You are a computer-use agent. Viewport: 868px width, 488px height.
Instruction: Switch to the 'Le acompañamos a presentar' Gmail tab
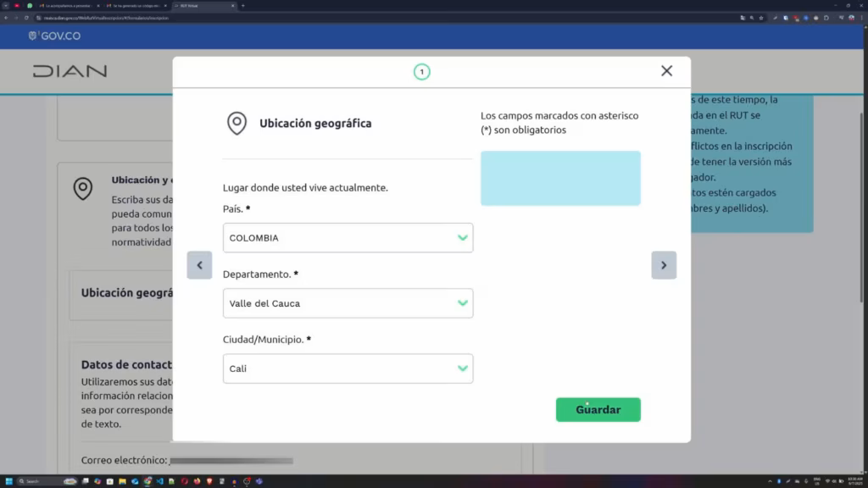(x=70, y=6)
